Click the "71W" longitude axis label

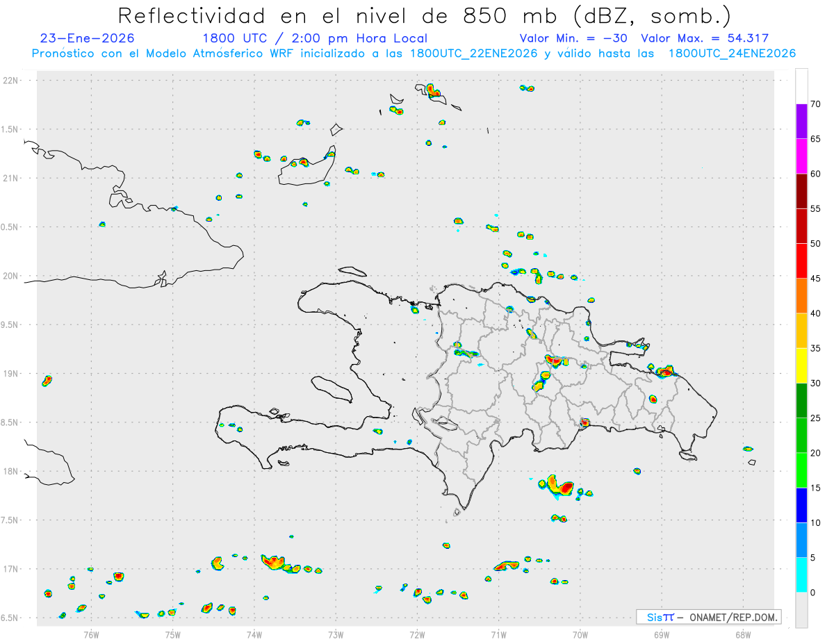(498, 634)
